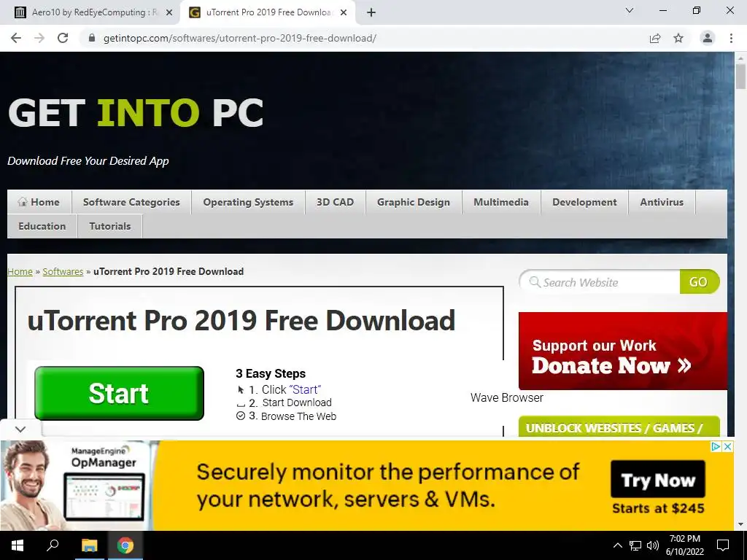Close the uTorrent Pro 2019 tab

pos(344,12)
